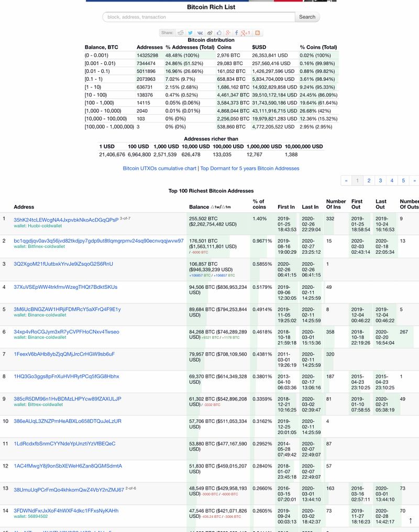The image size is (419, 532).
Task: Click the VK share icon
Action: click(200, 32)
